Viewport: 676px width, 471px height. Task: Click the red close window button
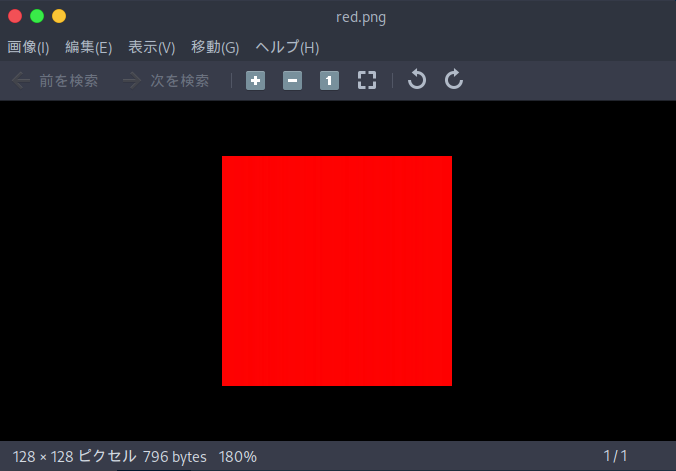tap(14, 16)
